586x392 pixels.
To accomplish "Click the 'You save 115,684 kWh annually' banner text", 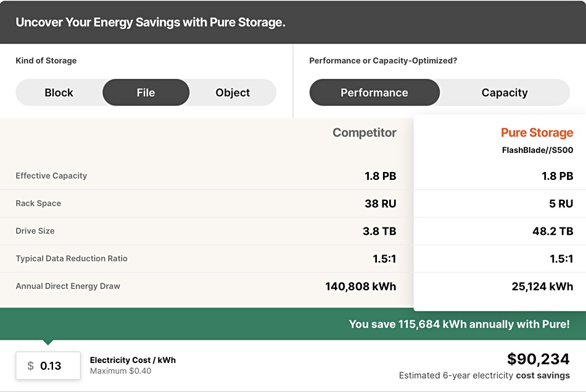I will point(460,324).
